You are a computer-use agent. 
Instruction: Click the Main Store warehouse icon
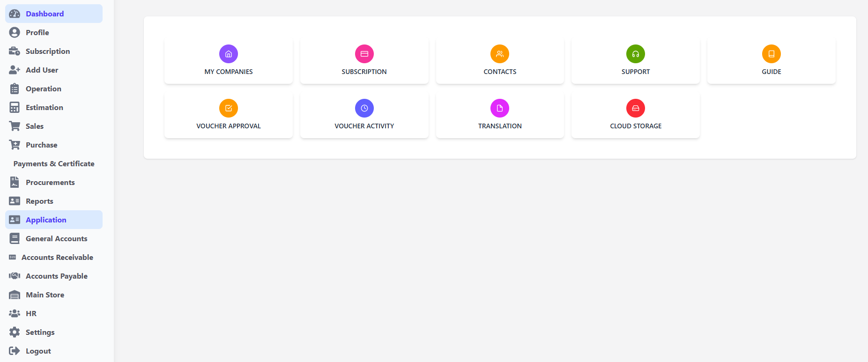(x=15, y=295)
